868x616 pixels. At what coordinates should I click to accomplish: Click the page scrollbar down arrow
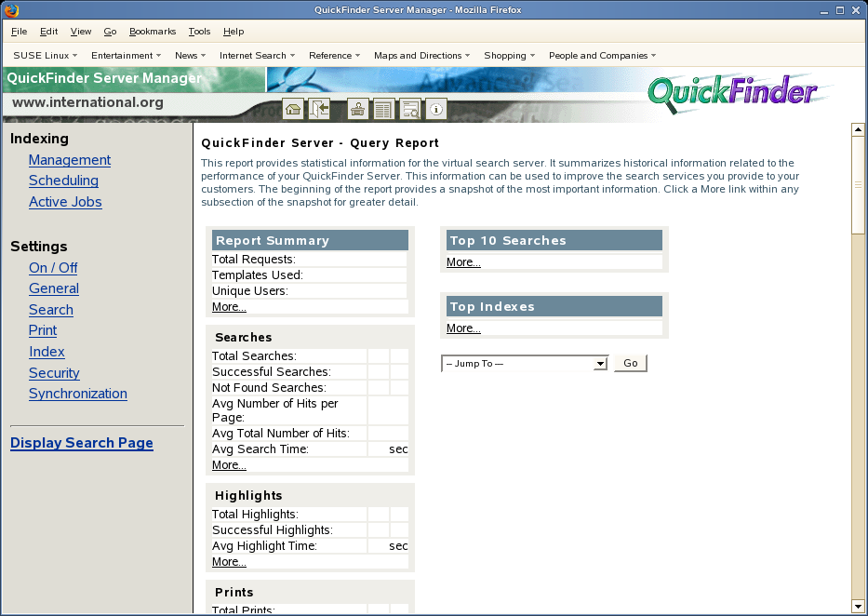pos(858,606)
